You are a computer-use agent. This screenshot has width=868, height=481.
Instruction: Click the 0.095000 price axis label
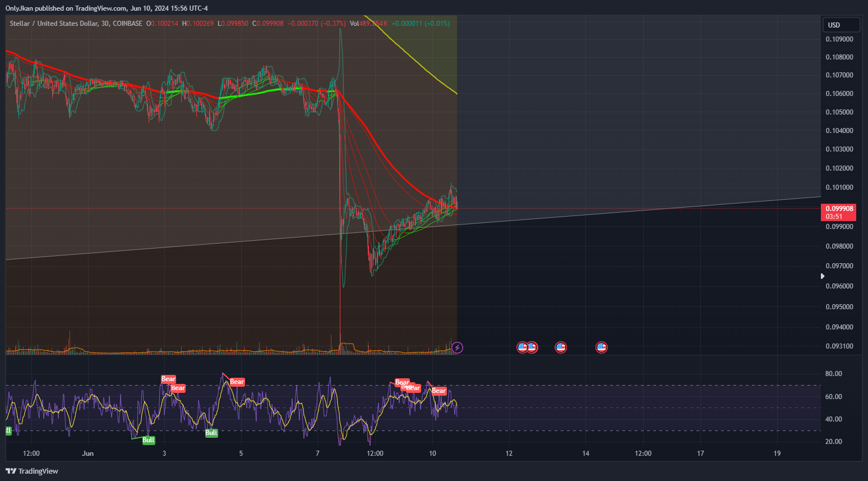[x=839, y=307]
